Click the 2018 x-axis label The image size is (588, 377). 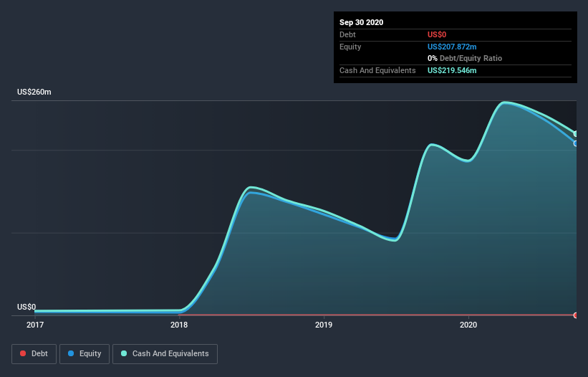[179, 325]
